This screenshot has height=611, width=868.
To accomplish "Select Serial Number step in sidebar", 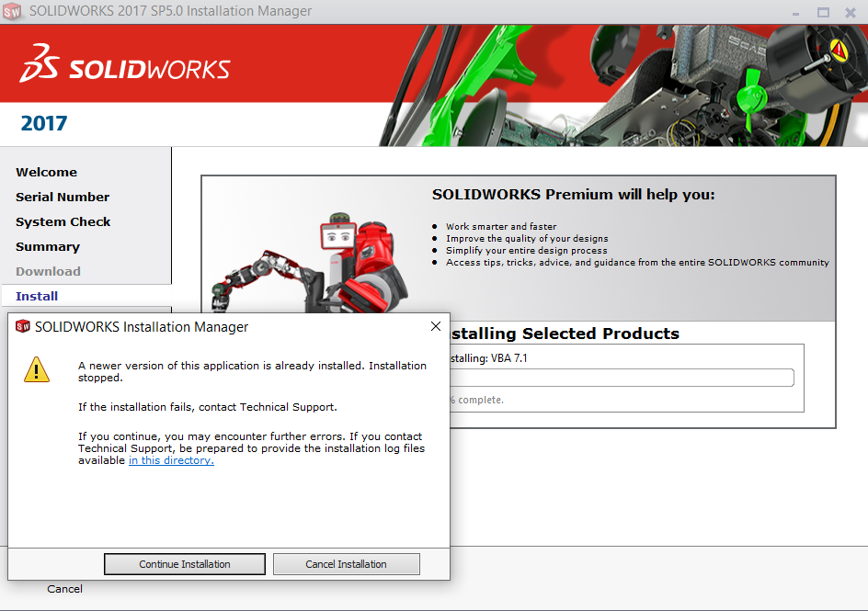I will coord(63,197).
